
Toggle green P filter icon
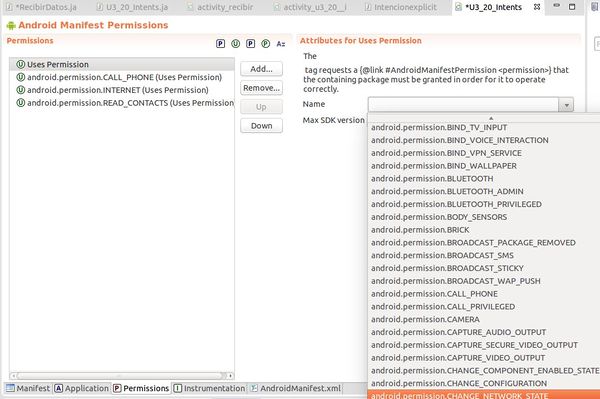click(x=266, y=44)
